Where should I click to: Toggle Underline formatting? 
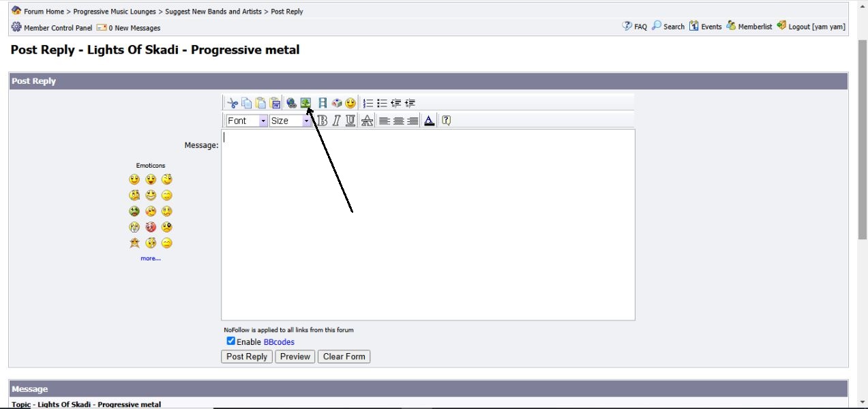click(350, 121)
